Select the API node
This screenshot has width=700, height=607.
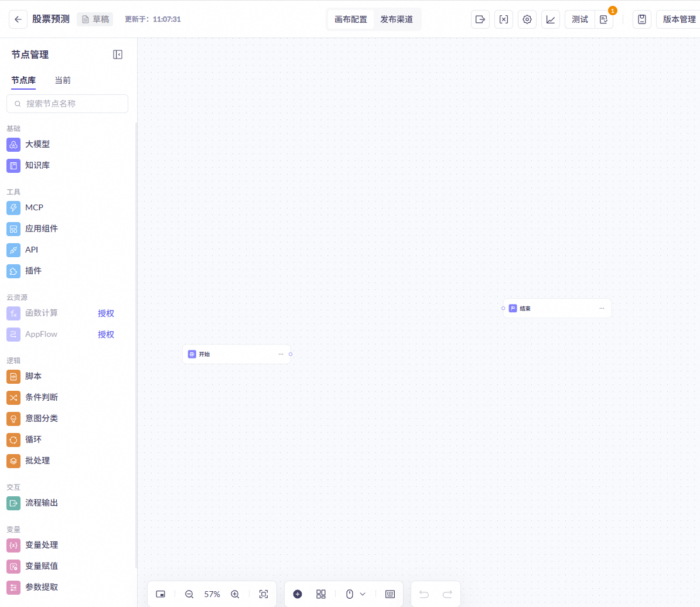22,250
